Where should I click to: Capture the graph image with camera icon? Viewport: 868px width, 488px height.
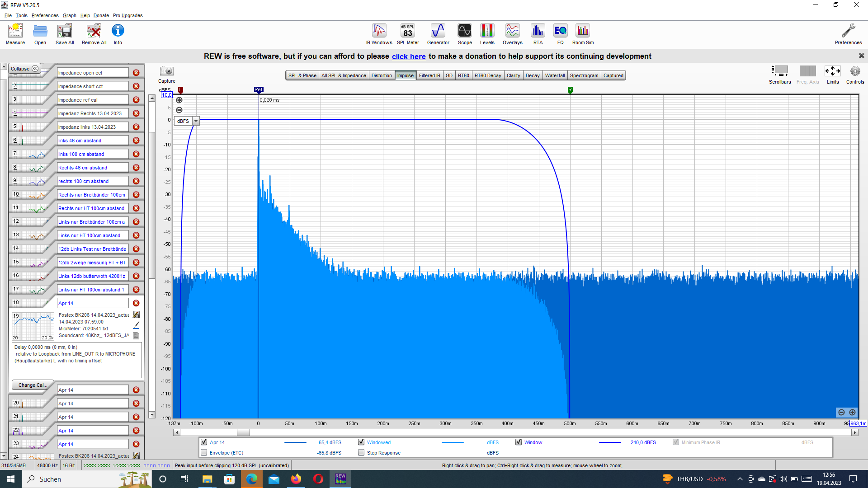click(167, 71)
